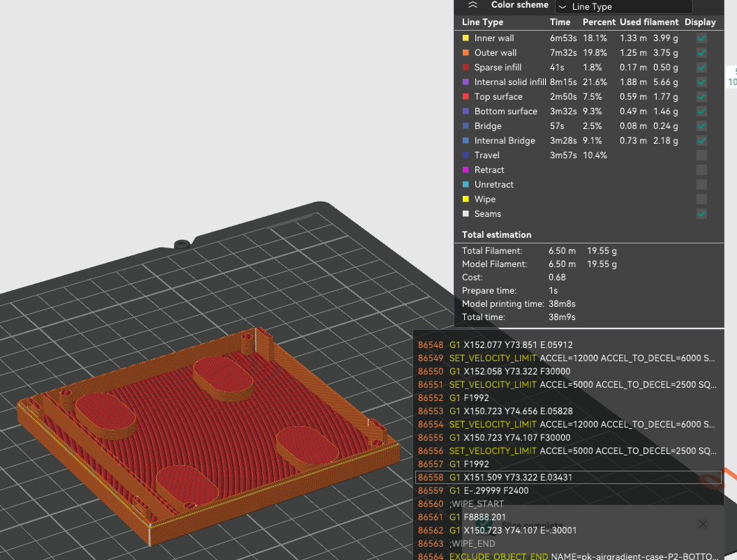737x560 pixels.
Task: Click the white Seams color swatch
Action: pos(466,214)
